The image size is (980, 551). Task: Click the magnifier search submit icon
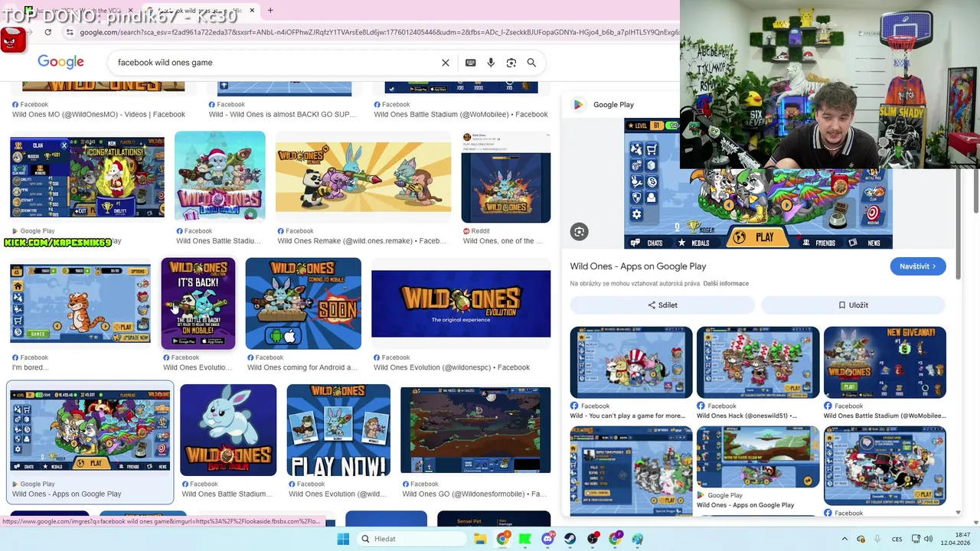tap(531, 63)
